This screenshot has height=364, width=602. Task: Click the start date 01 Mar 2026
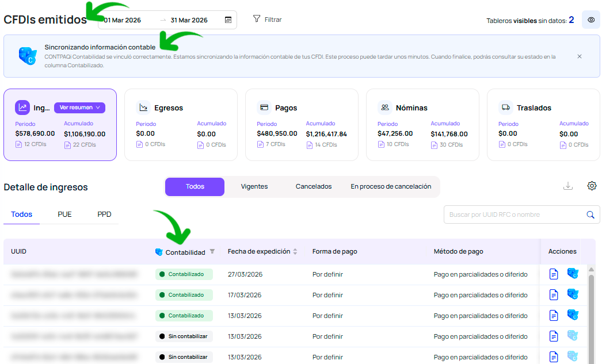(x=123, y=20)
